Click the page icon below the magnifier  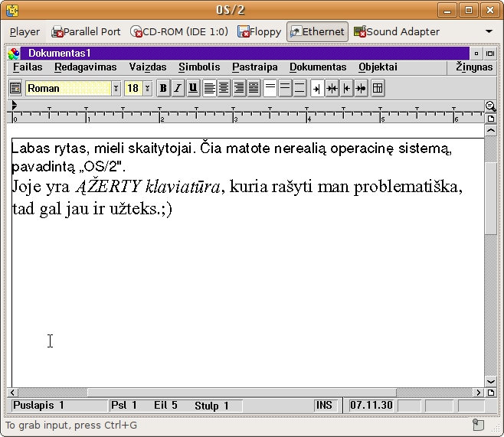pyautogui.click(x=490, y=119)
